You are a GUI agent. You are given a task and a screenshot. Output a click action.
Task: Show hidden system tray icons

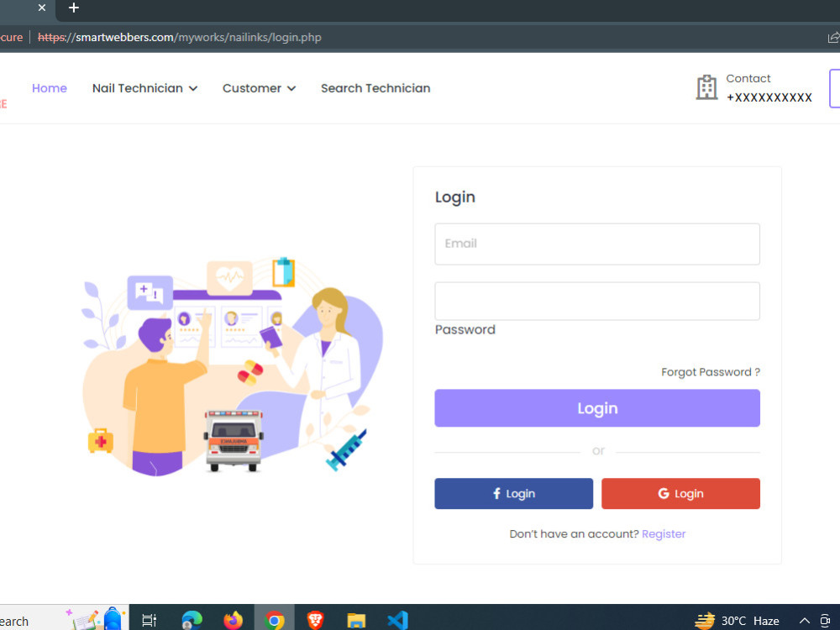point(805,621)
